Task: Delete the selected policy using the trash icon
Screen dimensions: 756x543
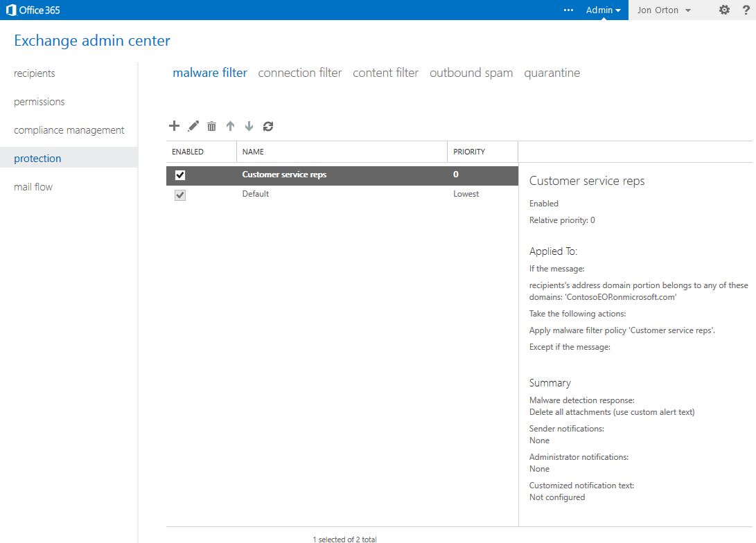Action: point(211,126)
